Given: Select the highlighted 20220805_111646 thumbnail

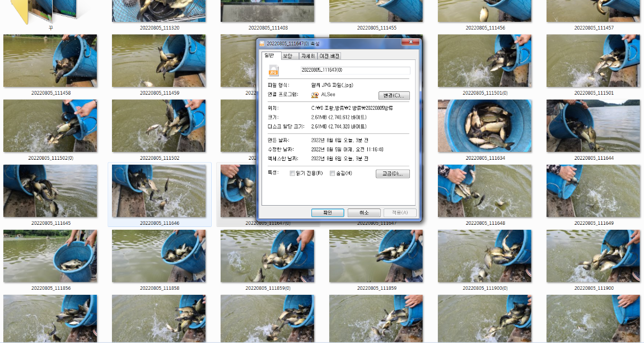Looking at the screenshot, I should click(x=158, y=191).
